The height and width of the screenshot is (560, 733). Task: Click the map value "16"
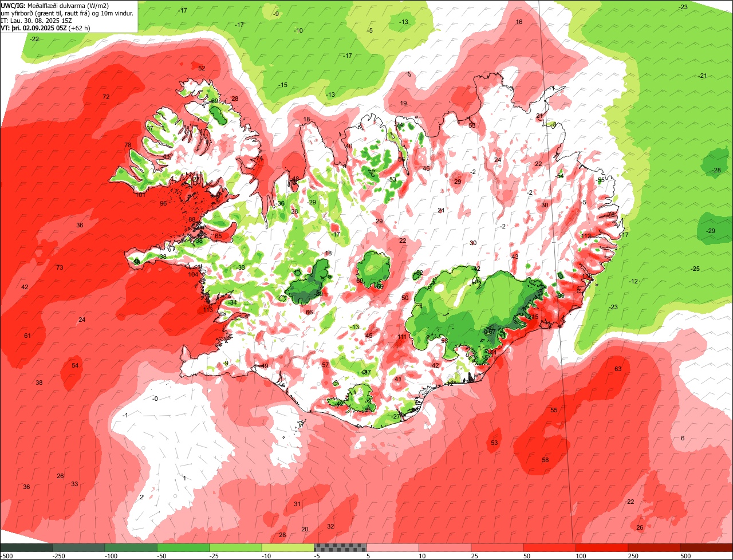tap(519, 22)
